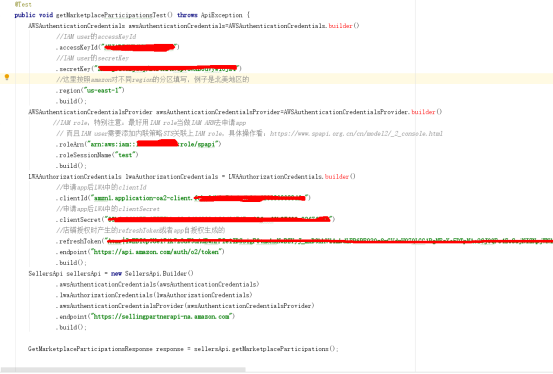553x374 pixels.
Task: Click the .clientId method call
Action: coord(72,198)
